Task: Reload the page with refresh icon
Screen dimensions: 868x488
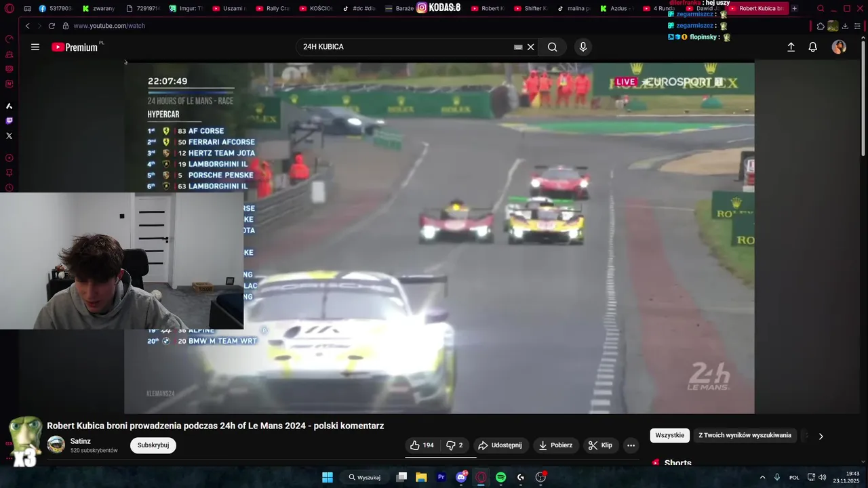Action: click(x=52, y=26)
